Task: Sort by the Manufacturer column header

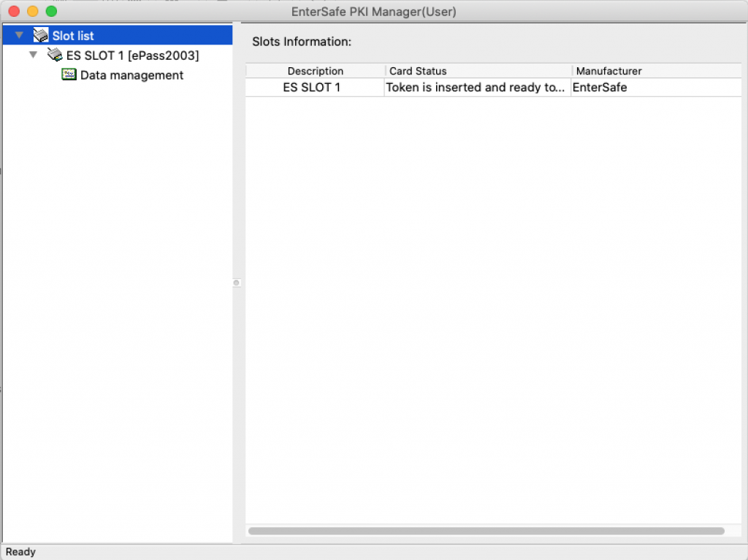Action: pyautogui.click(x=657, y=71)
